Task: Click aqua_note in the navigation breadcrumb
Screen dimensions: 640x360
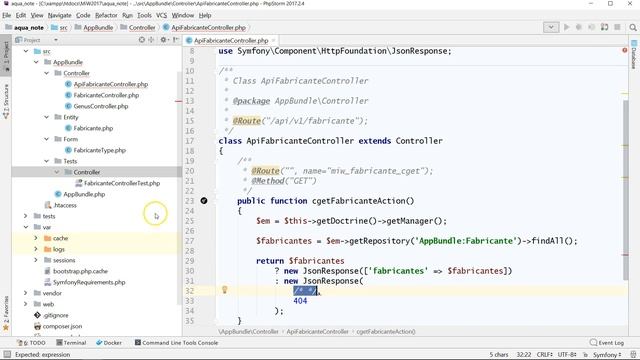Action: pos(29,27)
